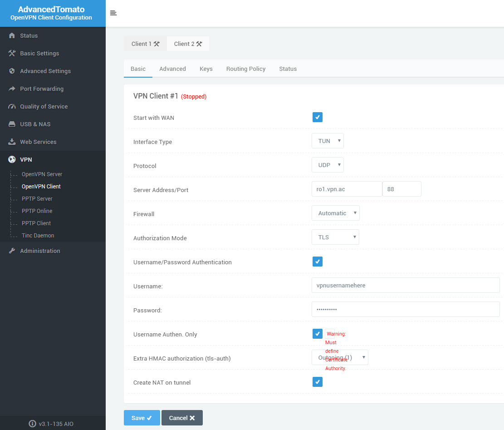This screenshot has height=430, width=504.
Task: Open the Routing Policy tab
Action: click(x=245, y=69)
